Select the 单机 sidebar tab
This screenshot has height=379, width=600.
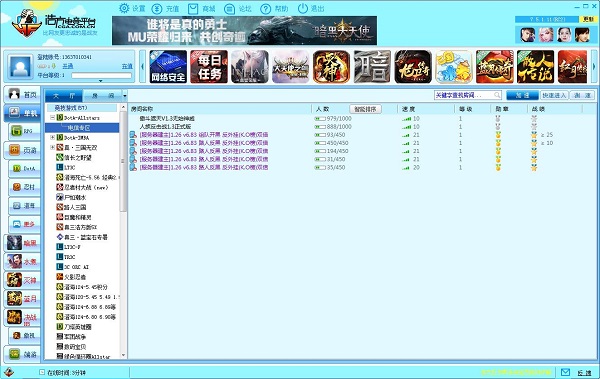coord(22,113)
